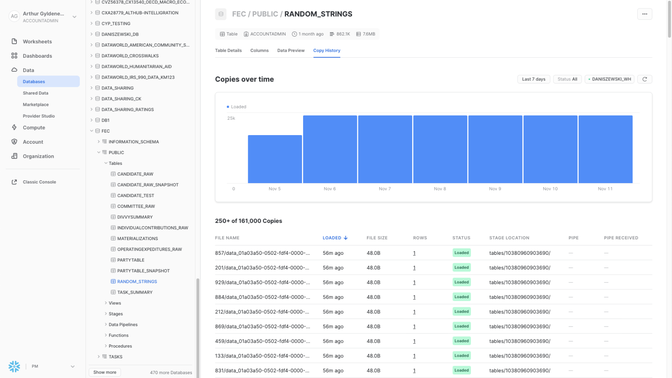Open the Status All filter dropdown
This screenshot has height=378, width=672.
click(567, 79)
